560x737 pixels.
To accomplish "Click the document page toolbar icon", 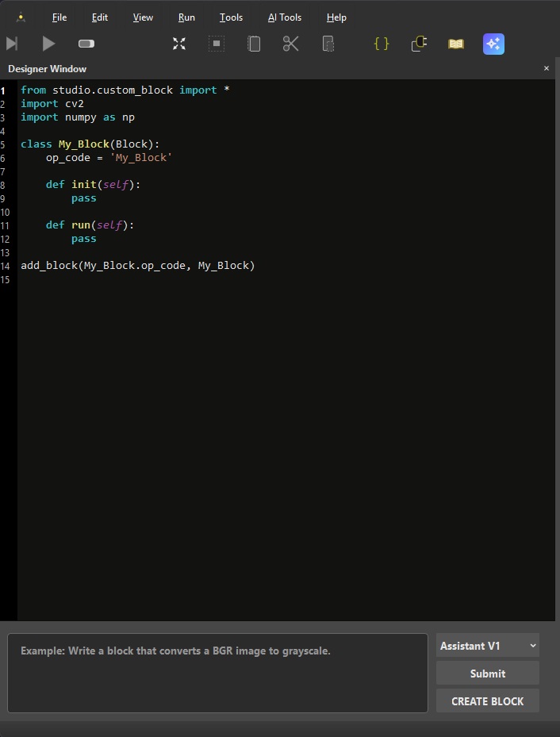I will point(254,44).
